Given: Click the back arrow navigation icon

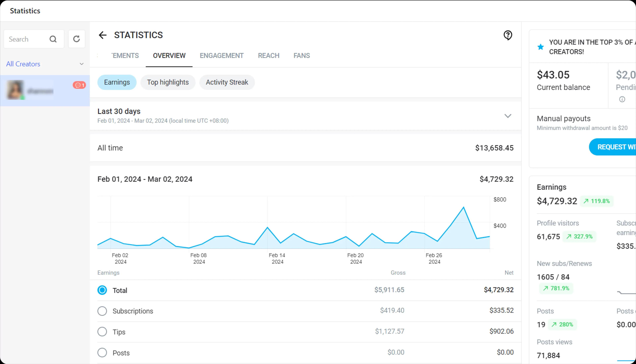Looking at the screenshot, I should click(102, 35).
